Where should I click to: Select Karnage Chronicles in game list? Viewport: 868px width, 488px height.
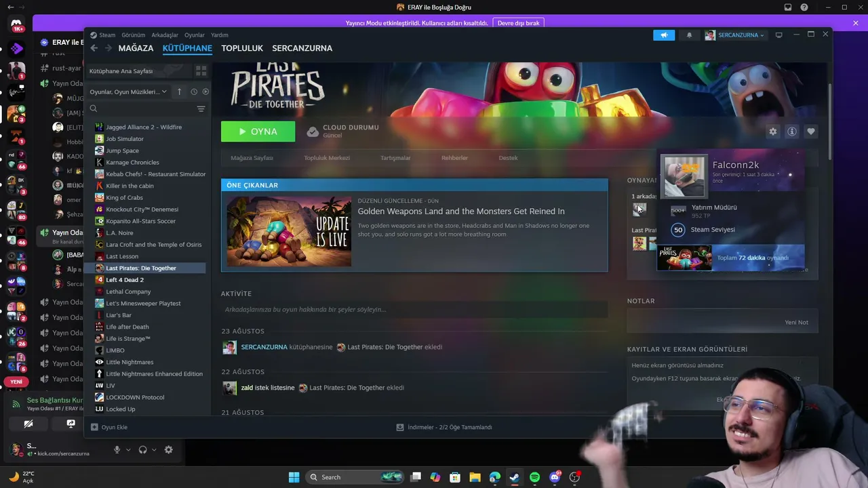coord(132,163)
